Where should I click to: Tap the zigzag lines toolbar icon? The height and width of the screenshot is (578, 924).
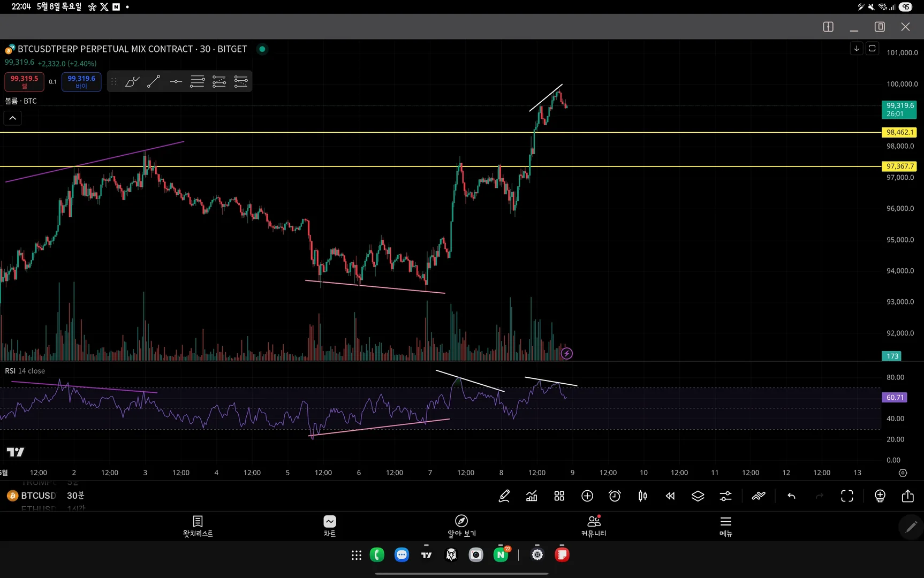759,496
